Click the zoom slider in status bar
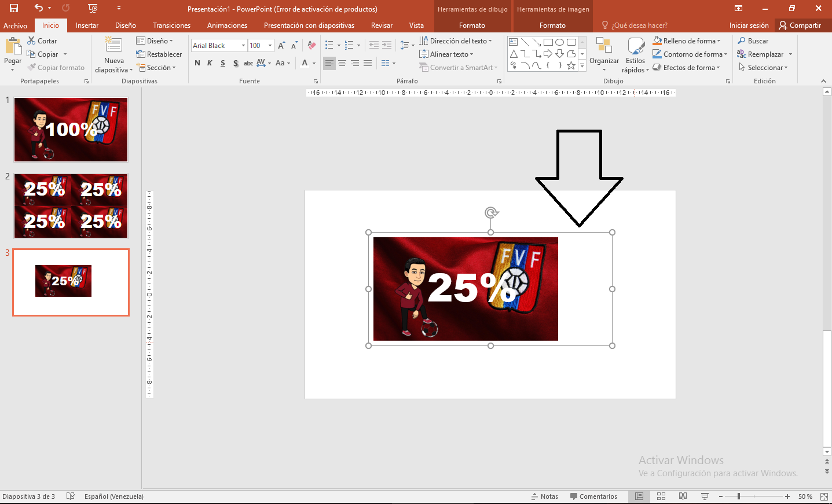The image size is (832, 504). [754, 496]
